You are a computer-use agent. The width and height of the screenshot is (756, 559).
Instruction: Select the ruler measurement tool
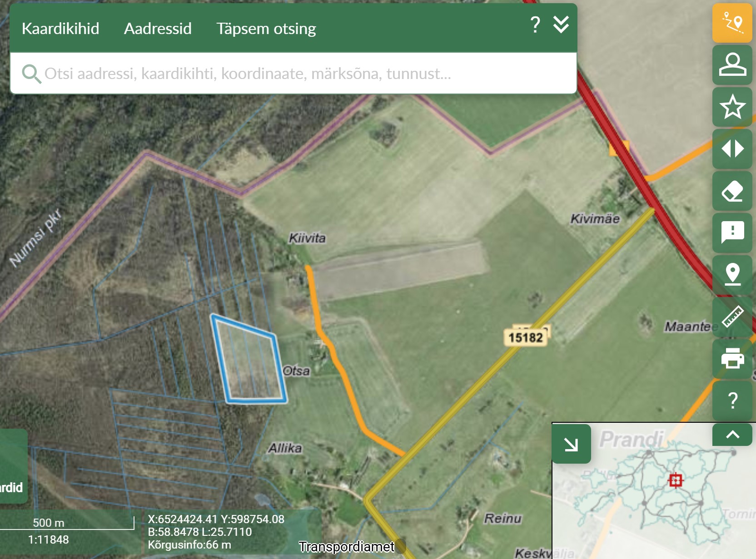tap(732, 317)
